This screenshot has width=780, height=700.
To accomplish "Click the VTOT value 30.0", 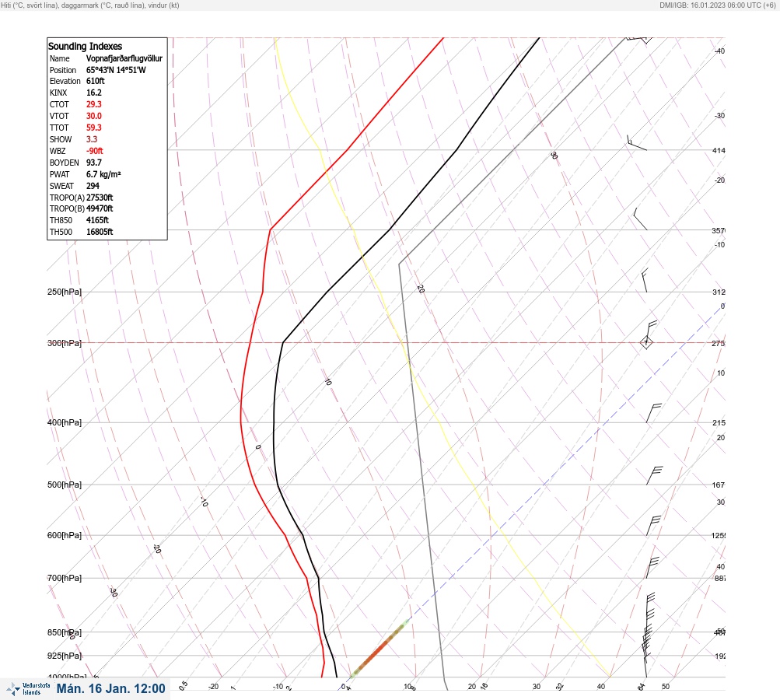I will click(x=94, y=116).
